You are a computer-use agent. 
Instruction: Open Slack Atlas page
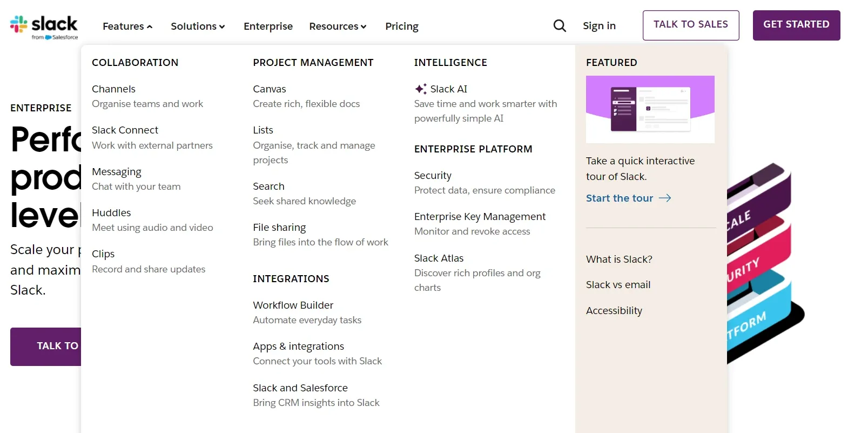[439, 258]
